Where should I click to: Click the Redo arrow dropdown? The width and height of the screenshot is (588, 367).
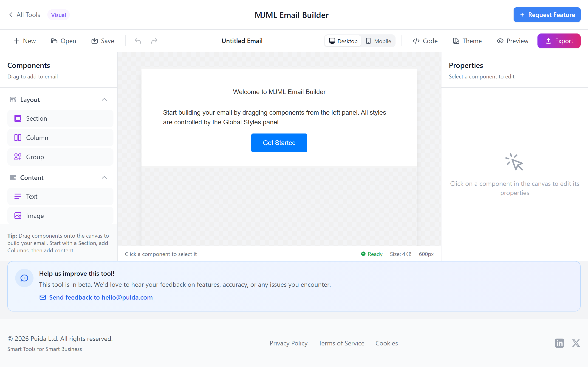pyautogui.click(x=154, y=41)
